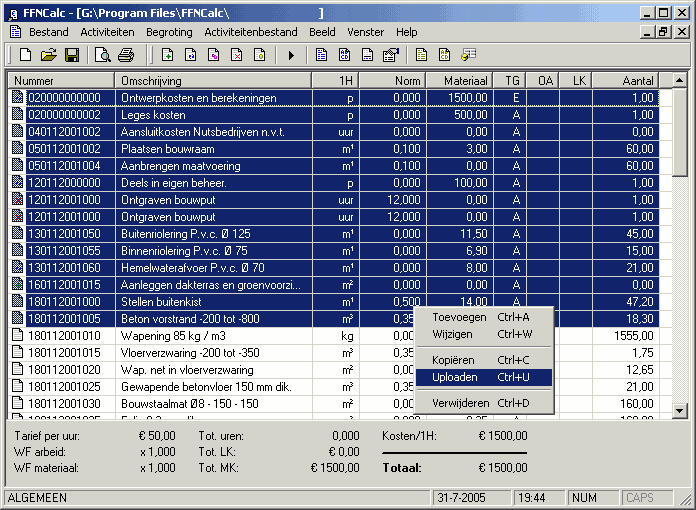Click the printer icon in the toolbar
The width and height of the screenshot is (696, 510).
[x=126, y=55]
